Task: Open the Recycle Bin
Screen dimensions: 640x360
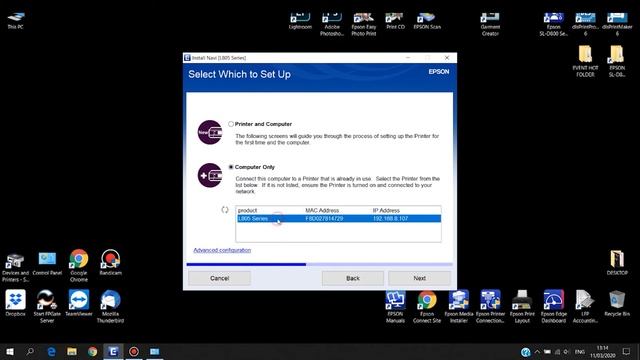Action: (x=617, y=303)
